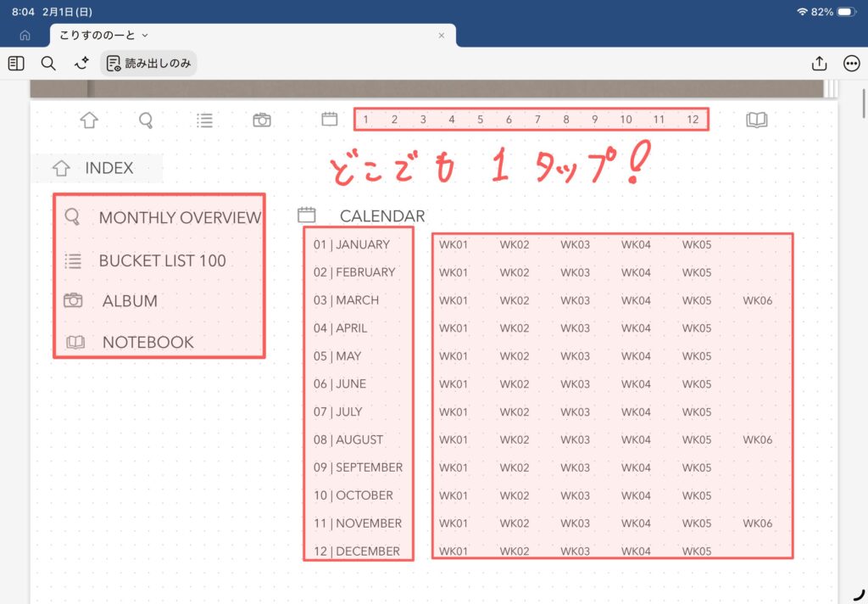Screen dimensions: 868x604
Task: Expand the document title dropdown chevron
Action: pos(145,36)
